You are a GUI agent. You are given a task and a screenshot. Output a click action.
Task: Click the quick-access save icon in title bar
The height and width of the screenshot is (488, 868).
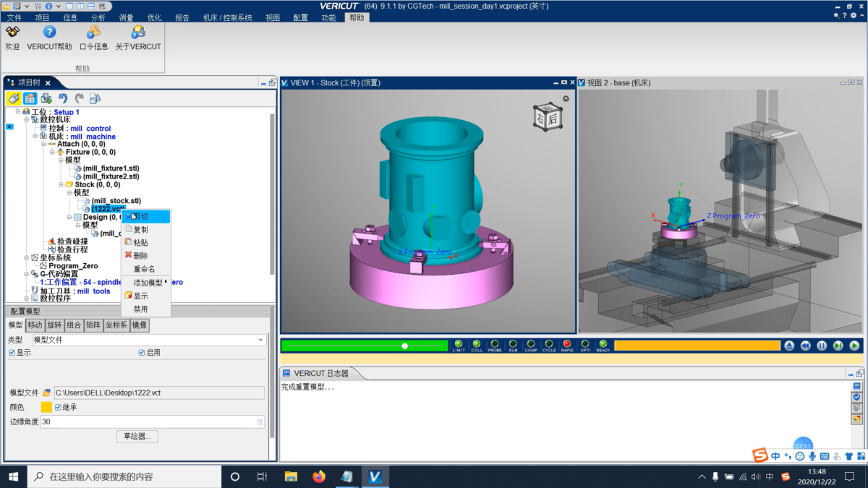pyautogui.click(x=17, y=6)
